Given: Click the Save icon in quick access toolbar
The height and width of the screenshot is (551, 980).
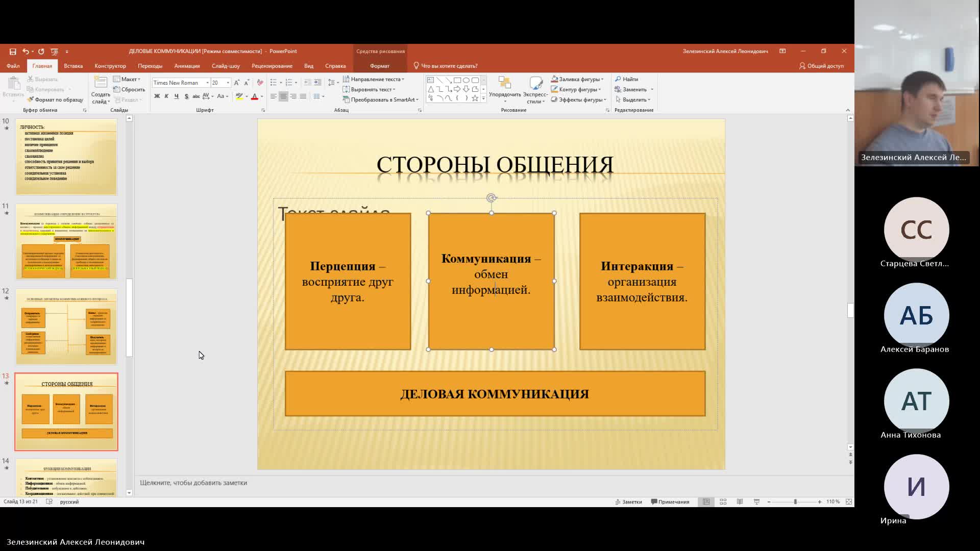Looking at the screenshot, I should coord(13,52).
